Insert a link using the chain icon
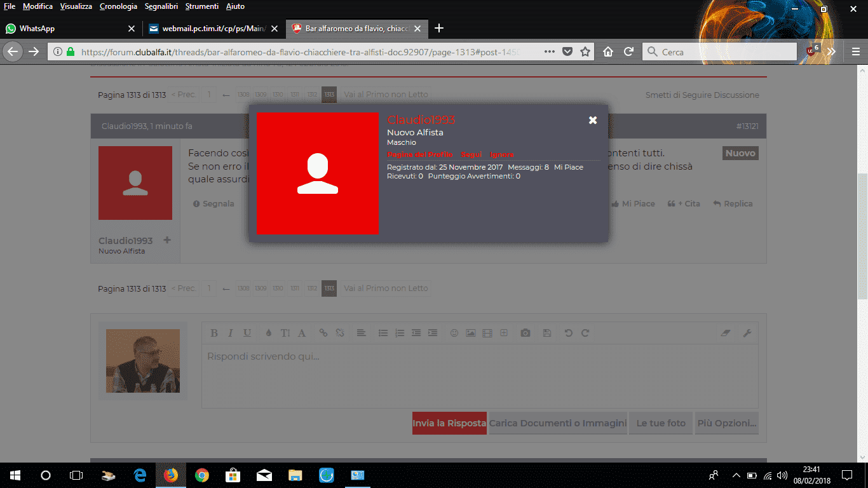Image resolution: width=868 pixels, height=488 pixels. click(323, 333)
